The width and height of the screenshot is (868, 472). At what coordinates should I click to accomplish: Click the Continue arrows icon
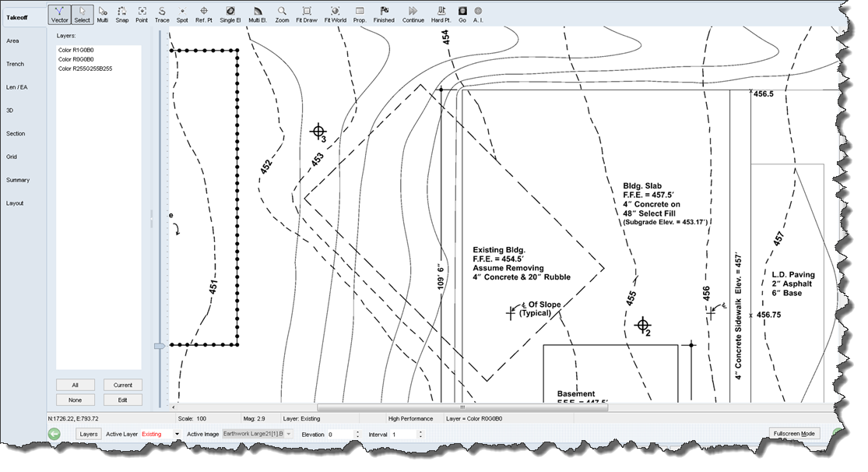coord(413,14)
